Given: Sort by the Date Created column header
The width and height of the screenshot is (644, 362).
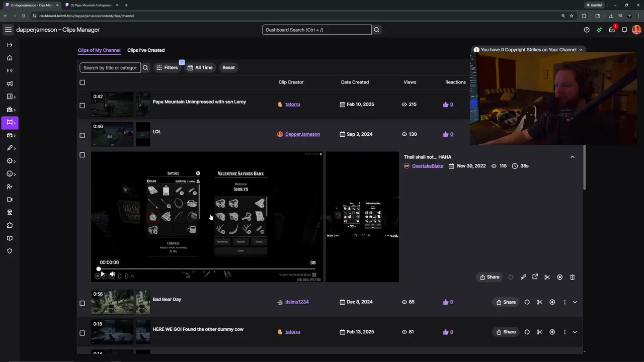Looking at the screenshot, I should [x=355, y=82].
